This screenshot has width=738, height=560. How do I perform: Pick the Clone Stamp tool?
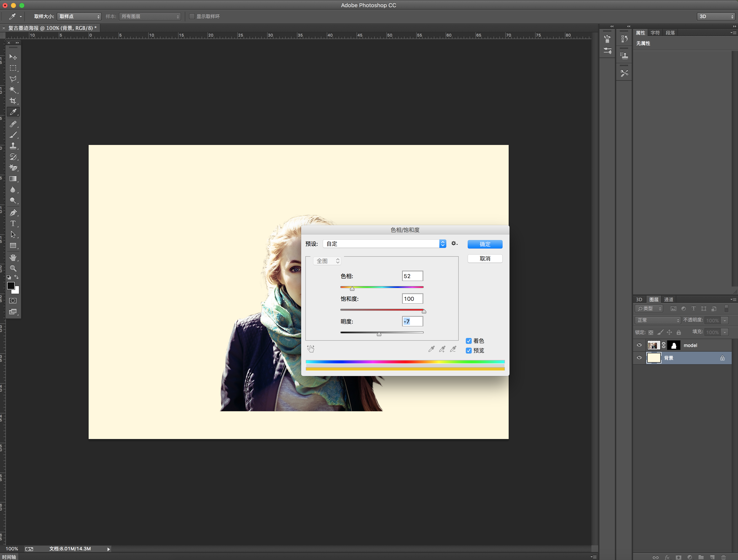[x=13, y=146]
